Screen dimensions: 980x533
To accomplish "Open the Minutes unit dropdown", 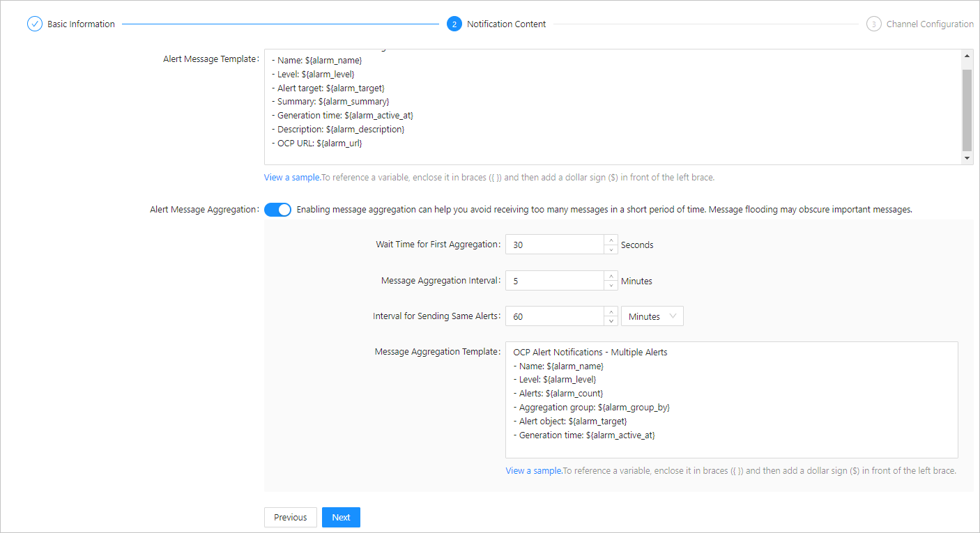I will (x=652, y=316).
